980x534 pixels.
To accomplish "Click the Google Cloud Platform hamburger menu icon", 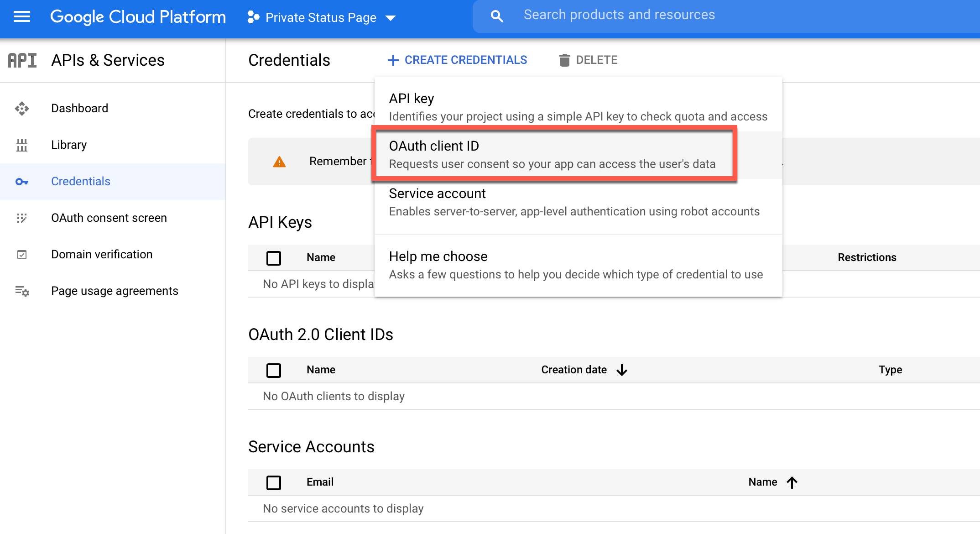I will tap(22, 16).
